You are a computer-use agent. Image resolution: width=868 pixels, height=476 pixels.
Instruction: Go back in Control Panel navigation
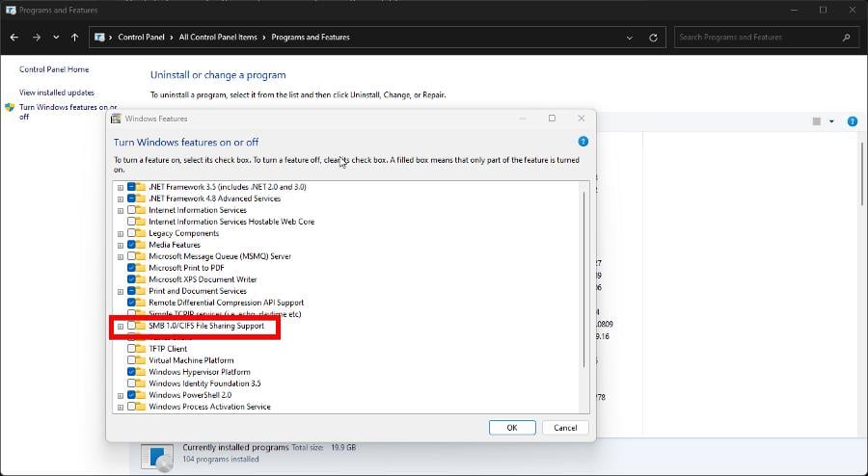click(14, 37)
